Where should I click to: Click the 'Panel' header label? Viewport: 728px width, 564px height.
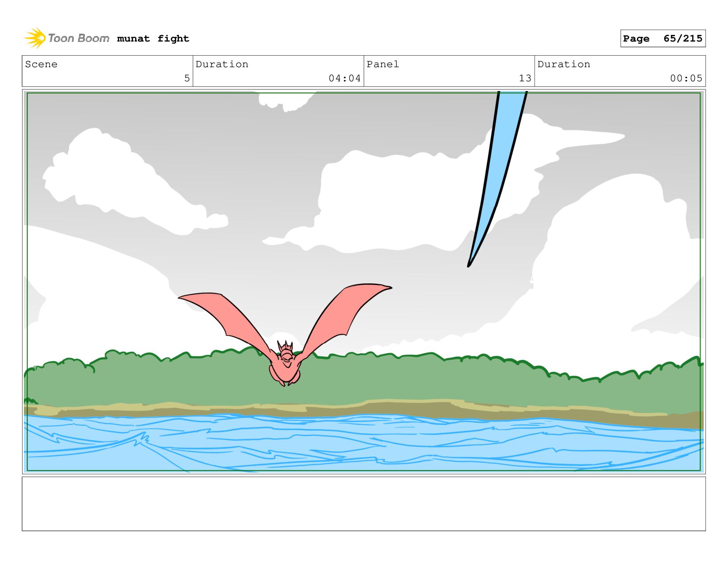[x=383, y=64]
